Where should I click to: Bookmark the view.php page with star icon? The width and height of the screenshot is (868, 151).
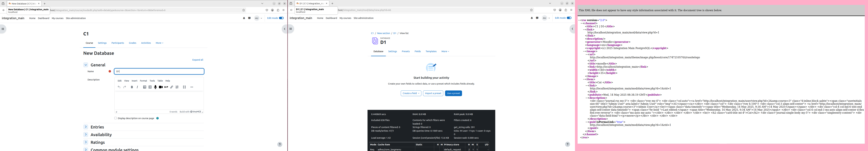pyautogui.click(x=531, y=10)
